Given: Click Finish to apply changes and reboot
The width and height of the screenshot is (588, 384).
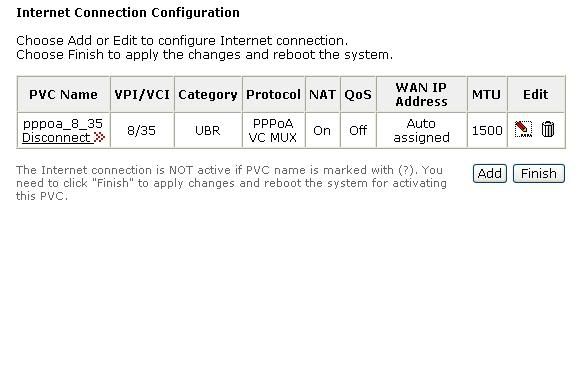Looking at the screenshot, I should pyautogui.click(x=539, y=174).
